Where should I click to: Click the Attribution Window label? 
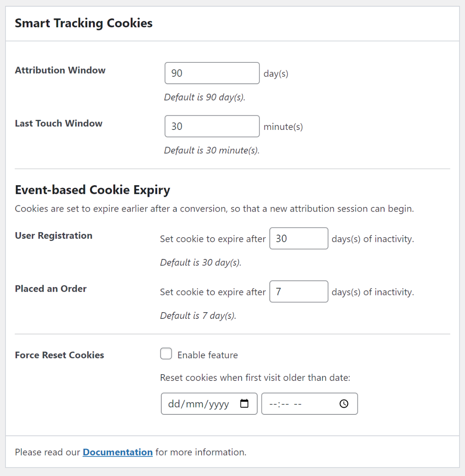tap(60, 70)
